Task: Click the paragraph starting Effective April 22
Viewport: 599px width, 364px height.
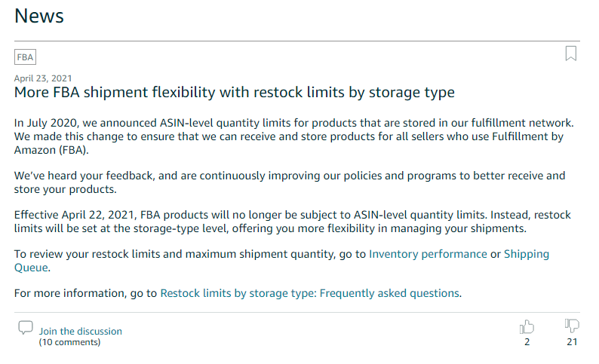Action: coord(293,222)
